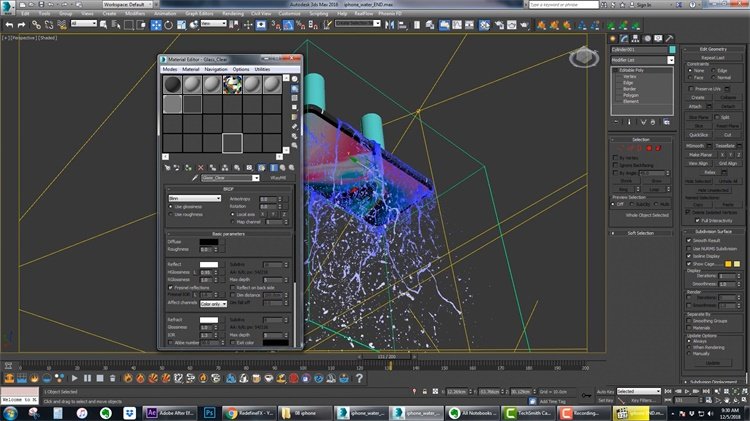Click the Cylinder001 object color swatch

[673, 49]
